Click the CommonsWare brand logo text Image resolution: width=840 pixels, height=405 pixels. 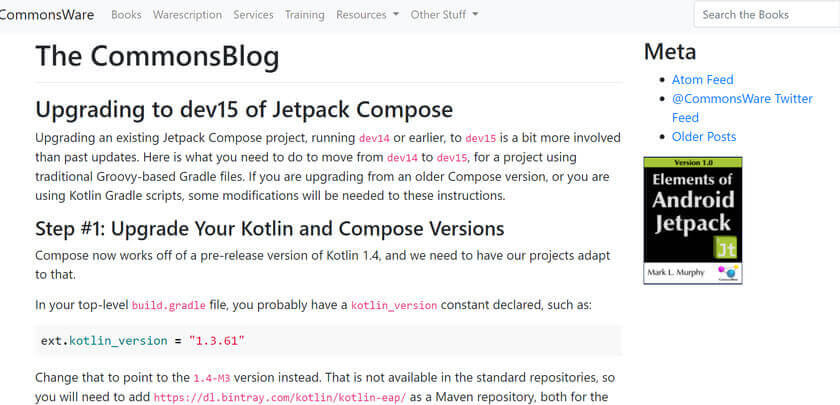[x=47, y=15]
